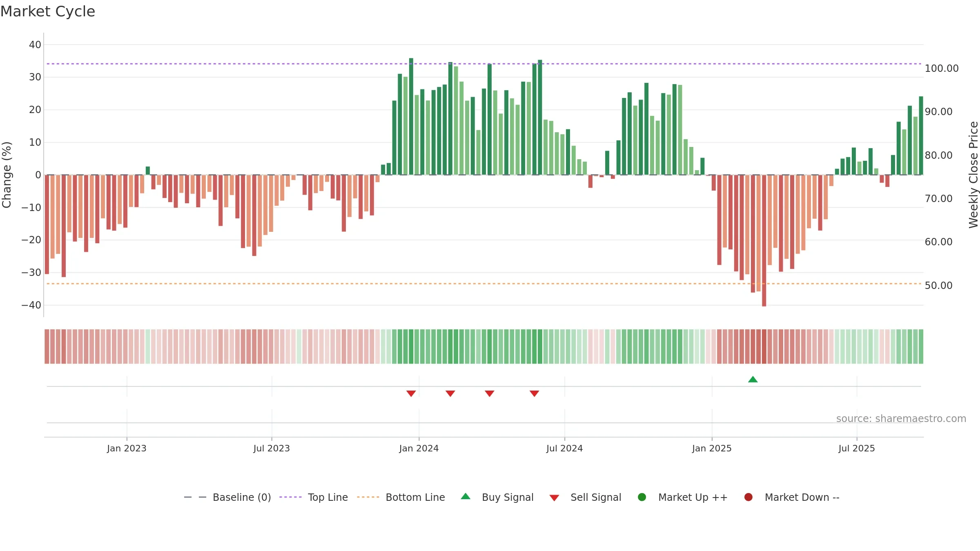This screenshot has height=551, width=980.
Task: Toggle Market Up ++ legend entry
Action: click(x=682, y=498)
